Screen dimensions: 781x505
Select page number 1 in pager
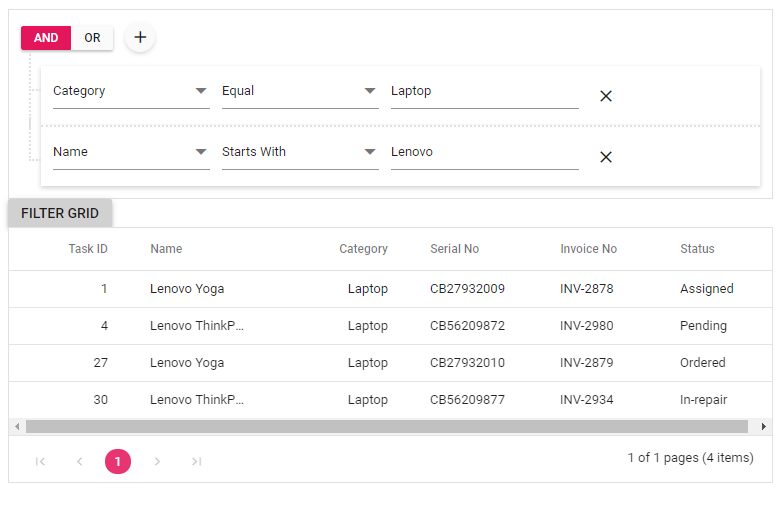click(118, 461)
